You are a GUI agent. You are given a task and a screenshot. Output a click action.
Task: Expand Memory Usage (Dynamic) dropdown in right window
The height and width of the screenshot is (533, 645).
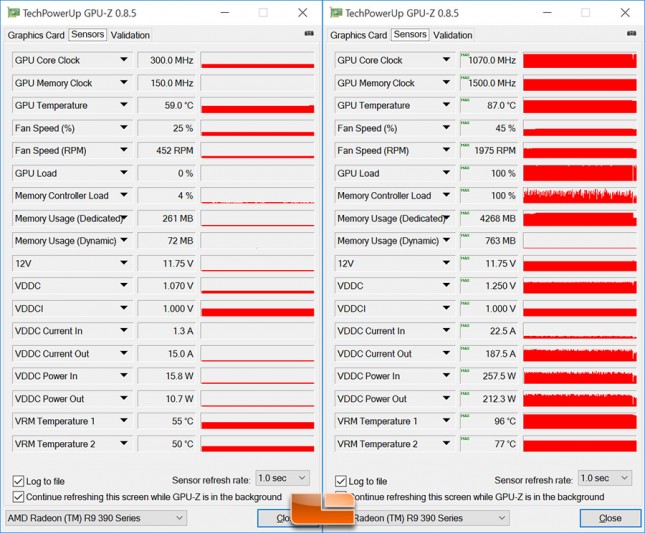click(446, 240)
